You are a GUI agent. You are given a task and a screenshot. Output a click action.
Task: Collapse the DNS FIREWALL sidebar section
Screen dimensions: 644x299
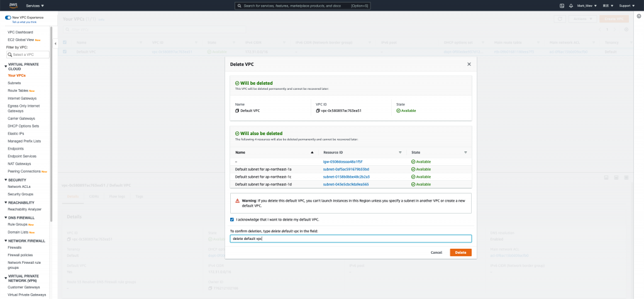pos(6,218)
